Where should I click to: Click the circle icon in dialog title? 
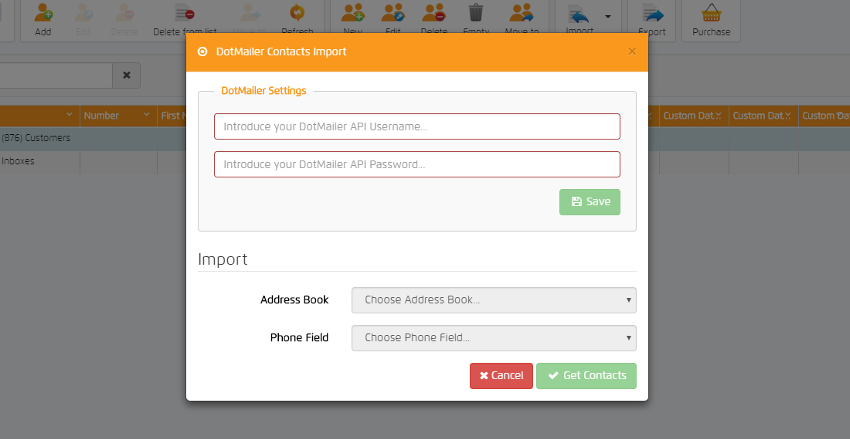[202, 51]
